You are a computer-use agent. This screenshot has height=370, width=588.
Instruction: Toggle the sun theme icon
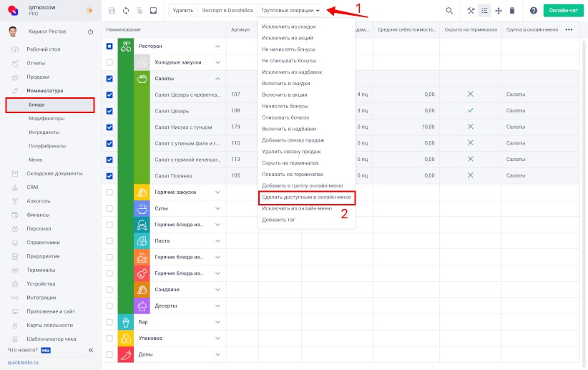click(89, 11)
